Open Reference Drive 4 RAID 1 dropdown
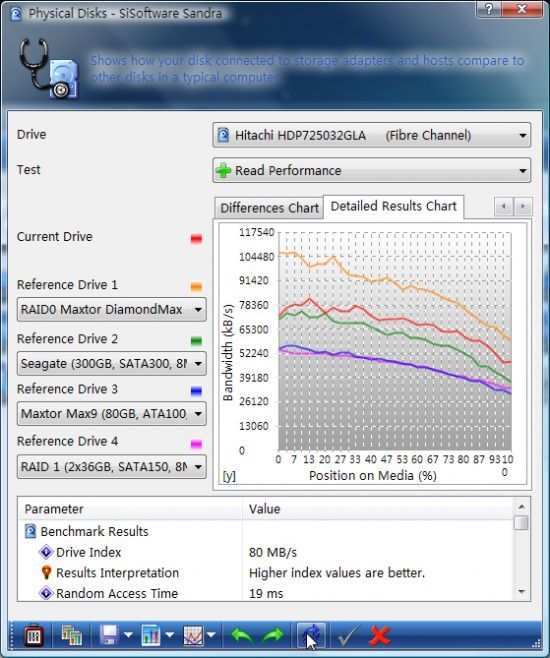Viewport: 550px width, 658px height. pyautogui.click(x=112, y=467)
